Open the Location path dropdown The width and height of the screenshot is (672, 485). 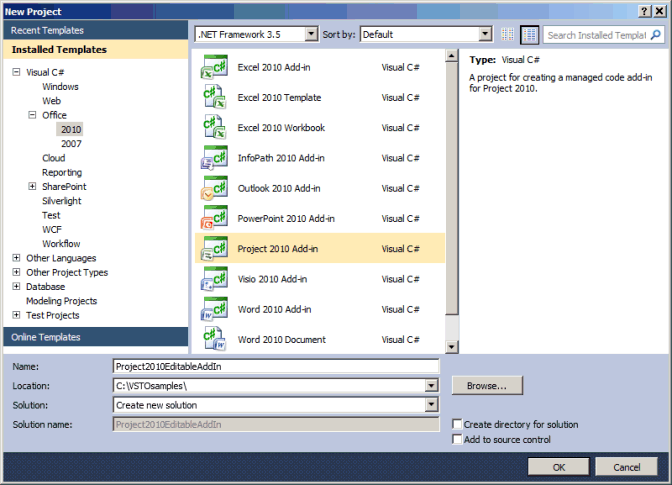(432, 386)
